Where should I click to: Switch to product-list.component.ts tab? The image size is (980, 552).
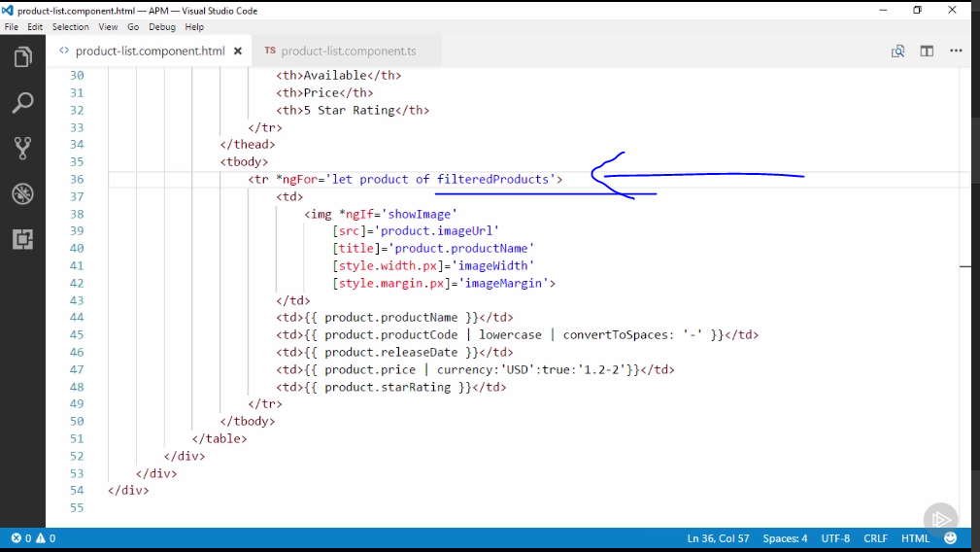(x=348, y=52)
